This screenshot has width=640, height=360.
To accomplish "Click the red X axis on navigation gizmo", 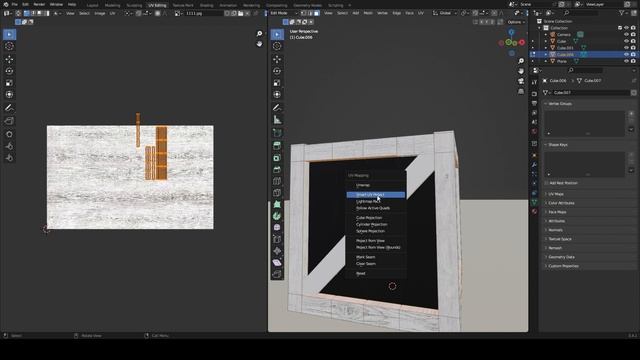I will pyautogui.click(x=522, y=42).
